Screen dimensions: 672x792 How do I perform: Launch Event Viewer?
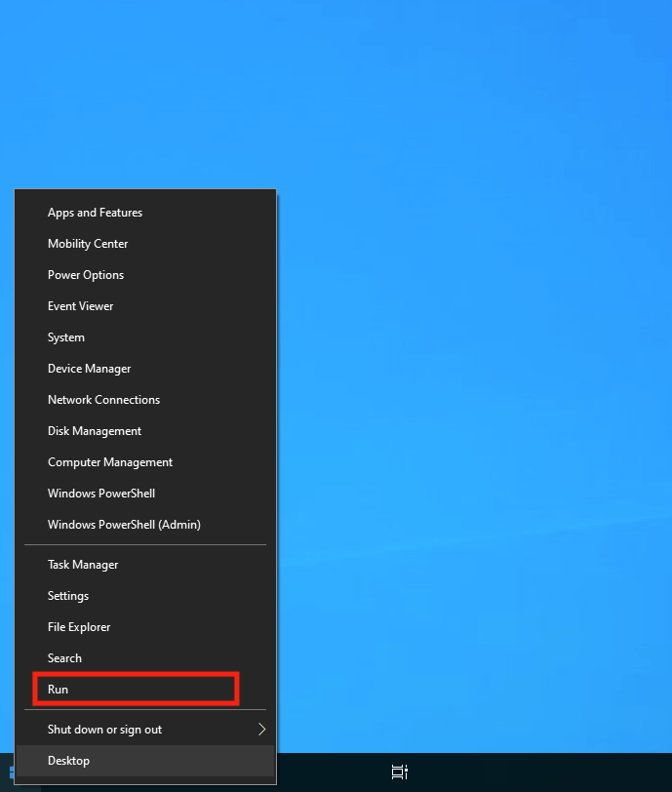(x=145, y=306)
